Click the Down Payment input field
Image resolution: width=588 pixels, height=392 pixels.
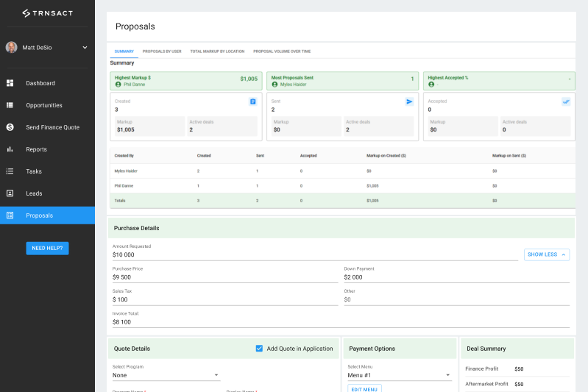point(456,277)
